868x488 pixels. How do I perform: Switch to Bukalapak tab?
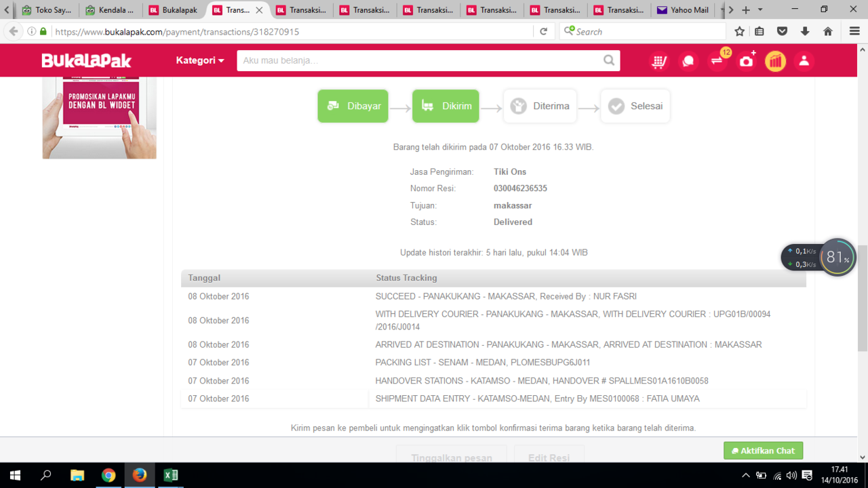(174, 10)
